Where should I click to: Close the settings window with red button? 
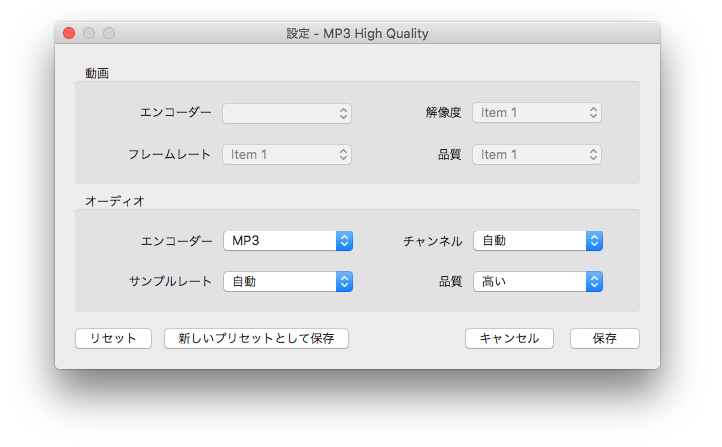point(69,33)
